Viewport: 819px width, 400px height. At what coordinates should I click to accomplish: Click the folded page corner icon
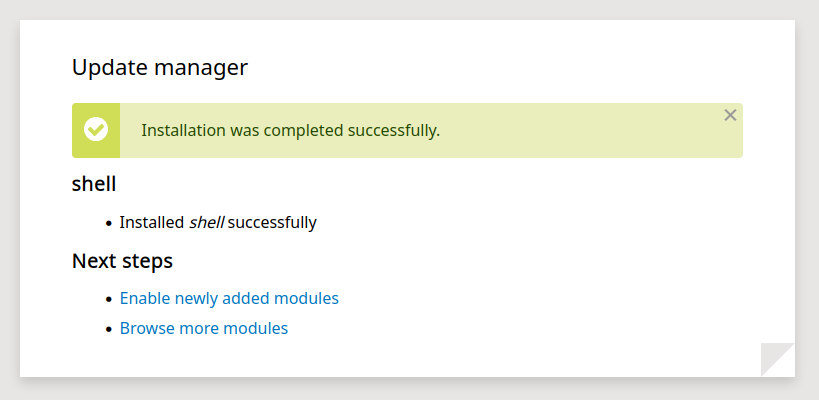(x=777, y=359)
